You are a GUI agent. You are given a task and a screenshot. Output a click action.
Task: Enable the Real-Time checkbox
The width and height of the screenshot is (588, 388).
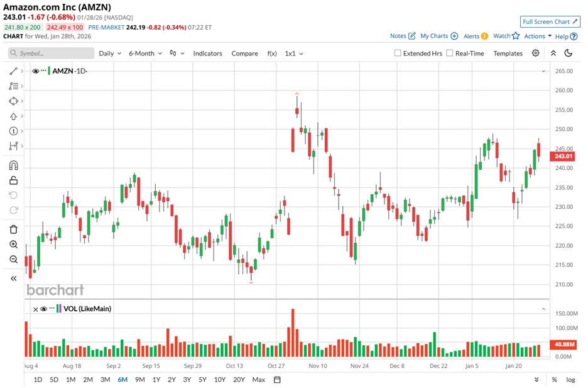[x=450, y=53]
